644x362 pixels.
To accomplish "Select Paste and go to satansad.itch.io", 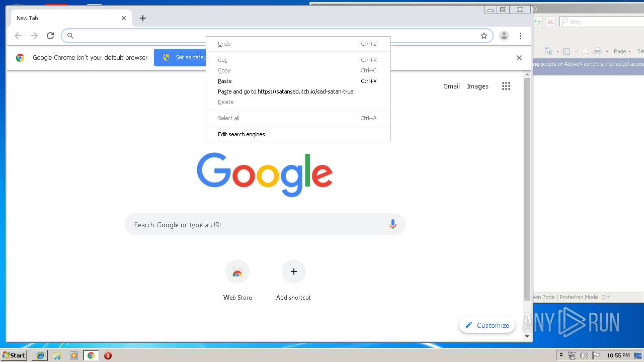I will point(298,92).
